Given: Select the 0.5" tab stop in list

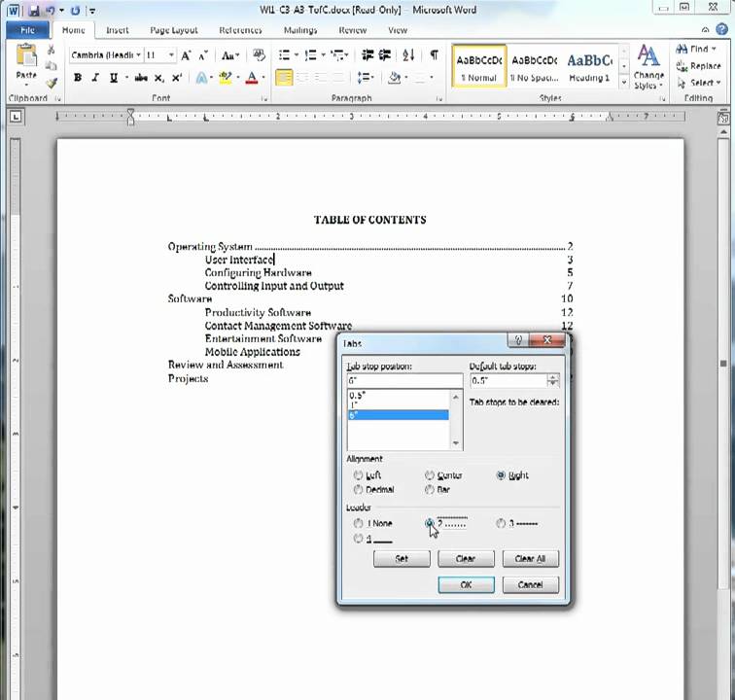Looking at the screenshot, I should [398, 396].
